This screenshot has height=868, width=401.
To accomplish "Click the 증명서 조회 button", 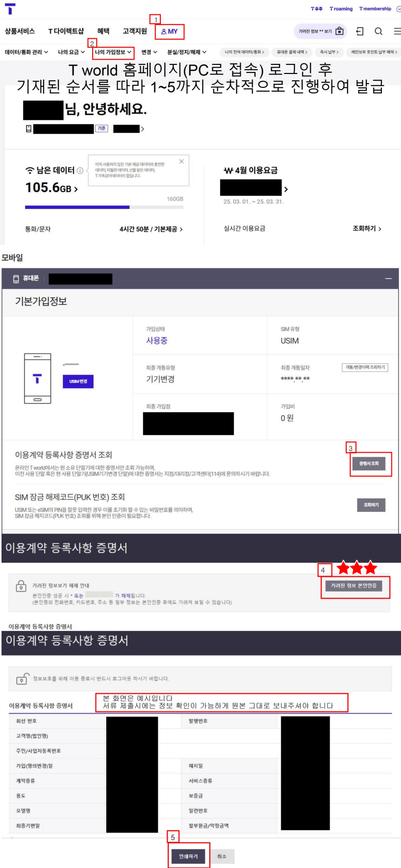I will (x=369, y=463).
